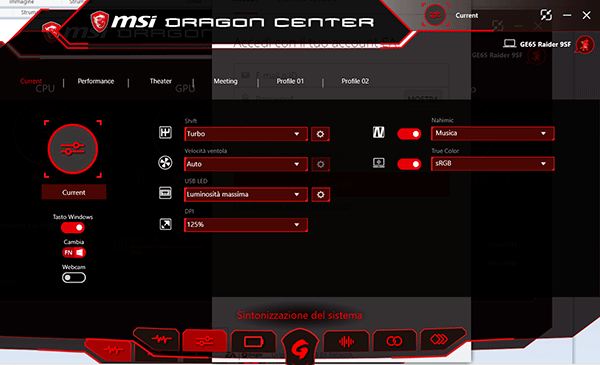Open the True Color sRGB dropdown
Image resolution: width=600 pixels, height=365 pixels.
tap(492, 163)
